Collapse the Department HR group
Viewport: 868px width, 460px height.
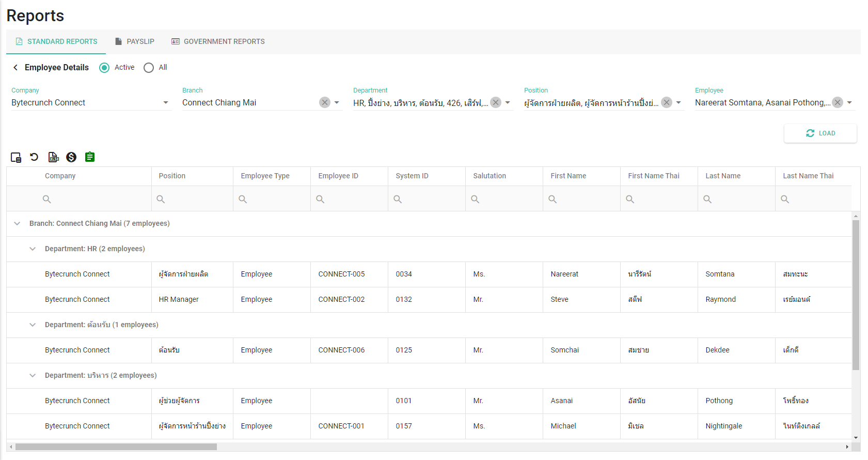coord(33,249)
